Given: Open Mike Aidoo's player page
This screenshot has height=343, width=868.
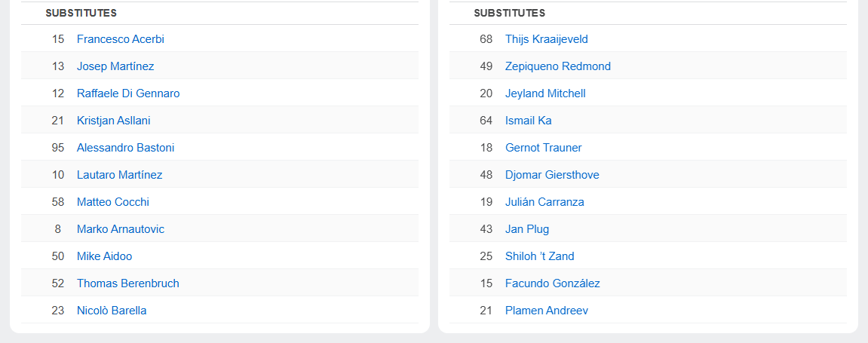Looking at the screenshot, I should click(104, 256).
